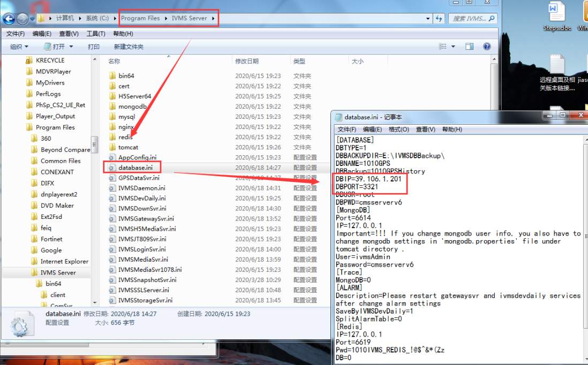Click the 远程桌面及相关版本链接 desktop file icon
This screenshot has height=365, width=588.
pyautogui.click(x=557, y=73)
